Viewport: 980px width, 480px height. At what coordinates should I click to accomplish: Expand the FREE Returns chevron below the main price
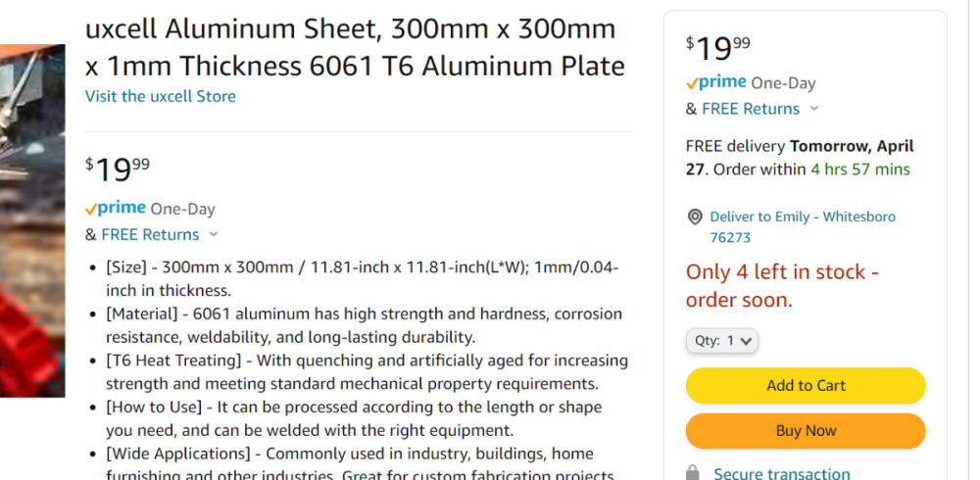[214, 234]
